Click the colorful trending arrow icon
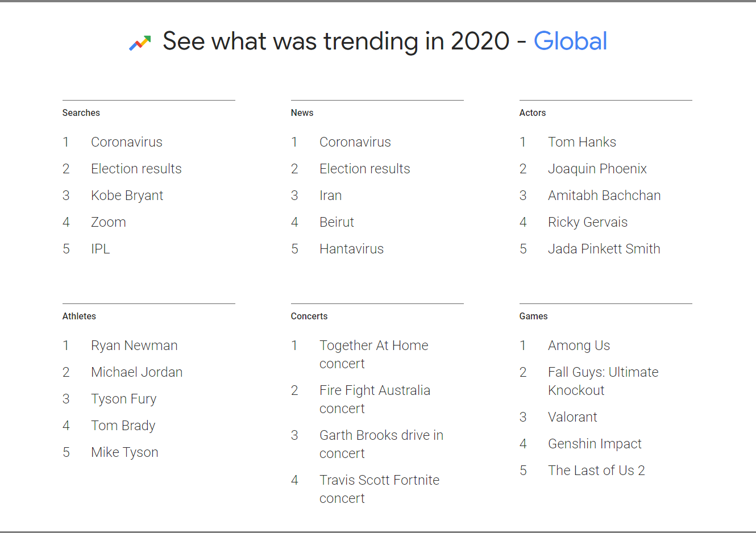Image resolution: width=756 pixels, height=533 pixels. tap(140, 41)
